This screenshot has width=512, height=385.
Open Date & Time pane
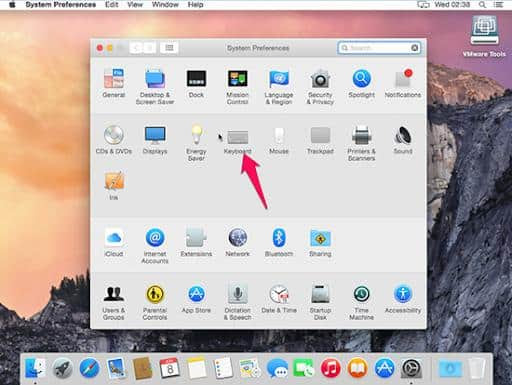point(279,299)
